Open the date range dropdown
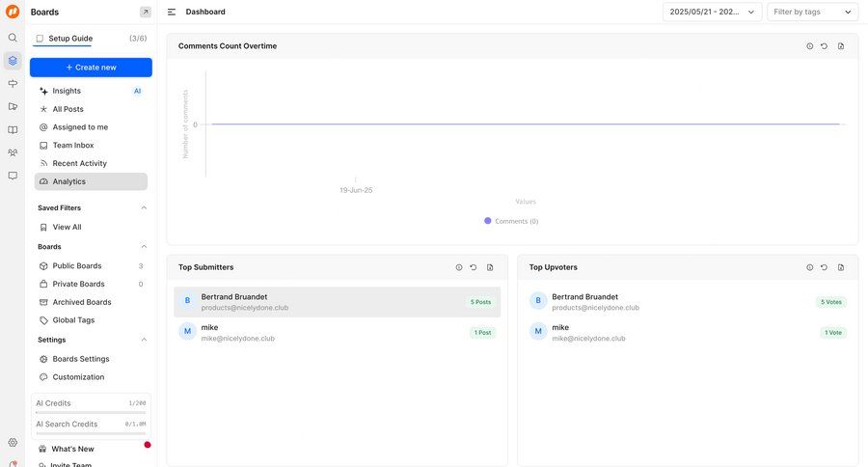The image size is (868, 467). click(x=712, y=12)
